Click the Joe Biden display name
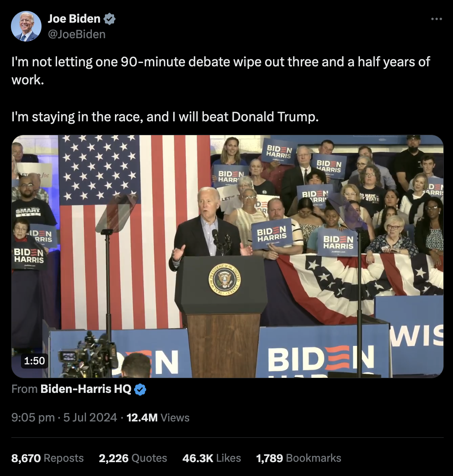453x476 pixels. (74, 19)
